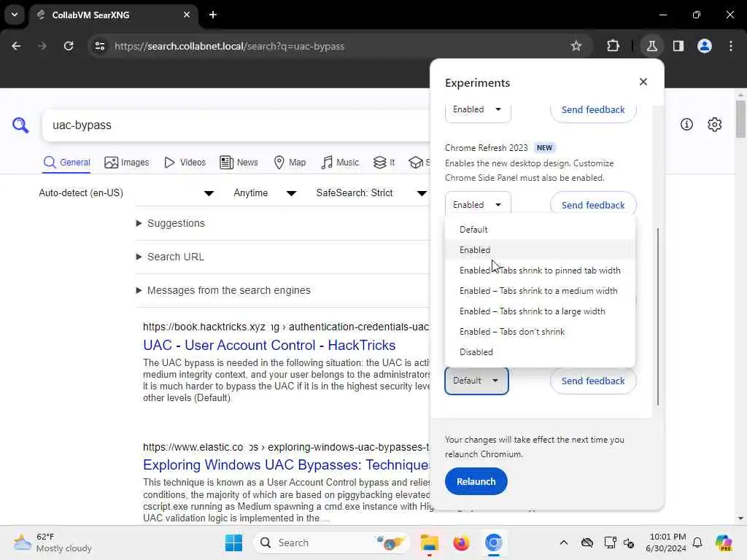Open UAC - User Account Control HackTricks result
The width and height of the screenshot is (747, 560).
[x=269, y=345]
